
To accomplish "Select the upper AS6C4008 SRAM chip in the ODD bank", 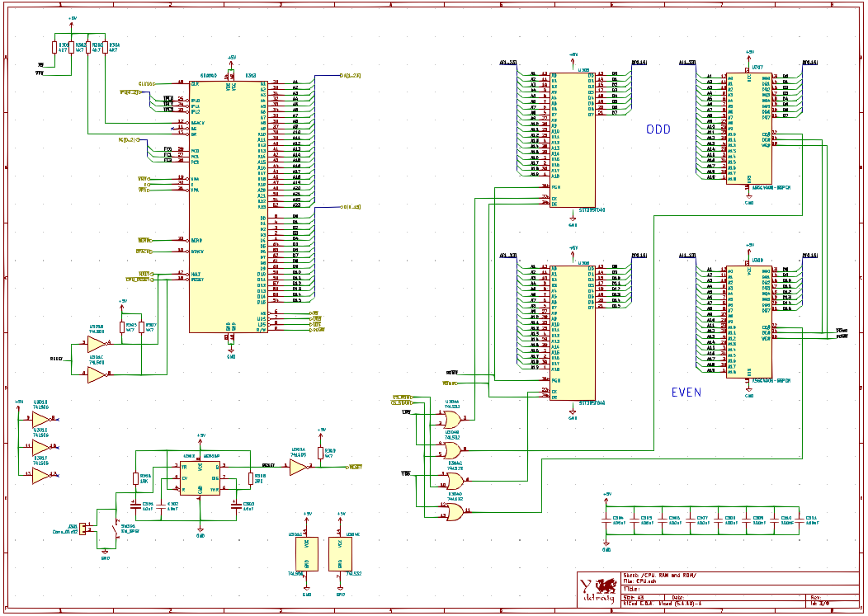I will coord(749,129).
